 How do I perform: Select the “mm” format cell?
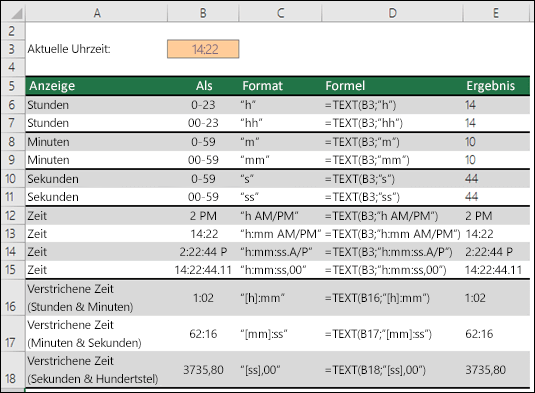click(x=280, y=160)
